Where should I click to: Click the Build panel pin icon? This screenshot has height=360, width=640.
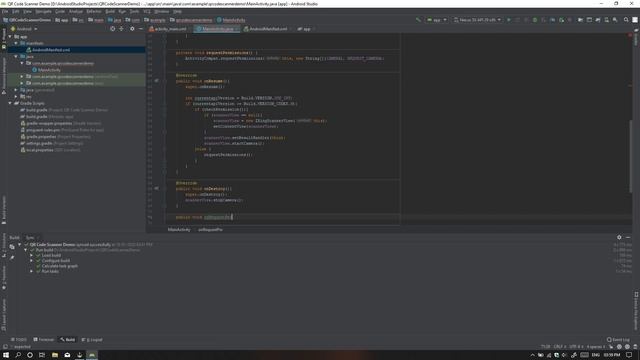click(12, 258)
